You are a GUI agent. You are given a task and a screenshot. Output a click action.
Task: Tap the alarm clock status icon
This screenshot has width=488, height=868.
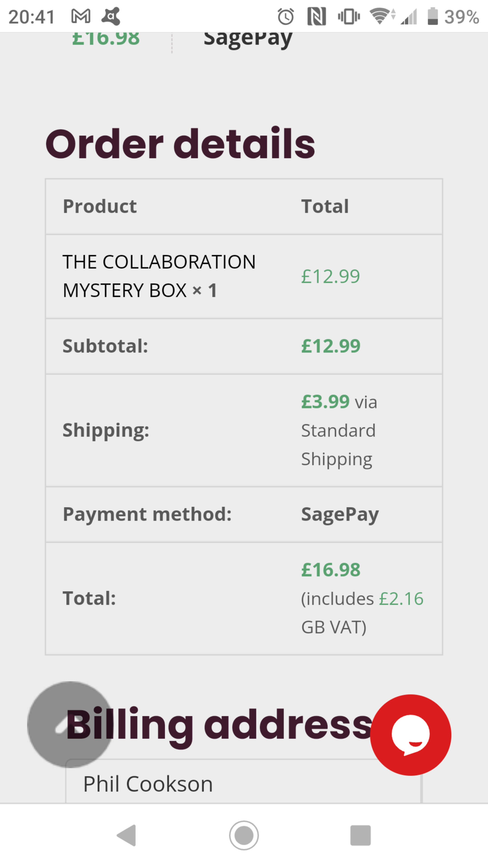tap(286, 17)
